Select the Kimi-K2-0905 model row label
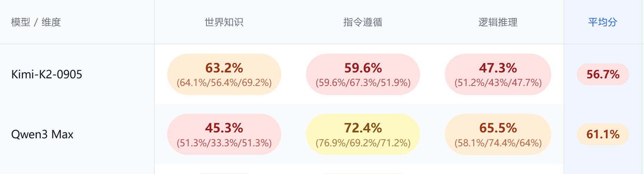This screenshot has height=174, width=644. pos(47,74)
